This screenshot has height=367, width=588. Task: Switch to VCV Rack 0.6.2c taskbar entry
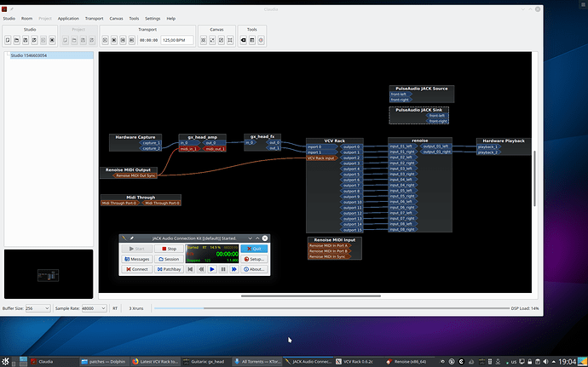tap(358, 362)
